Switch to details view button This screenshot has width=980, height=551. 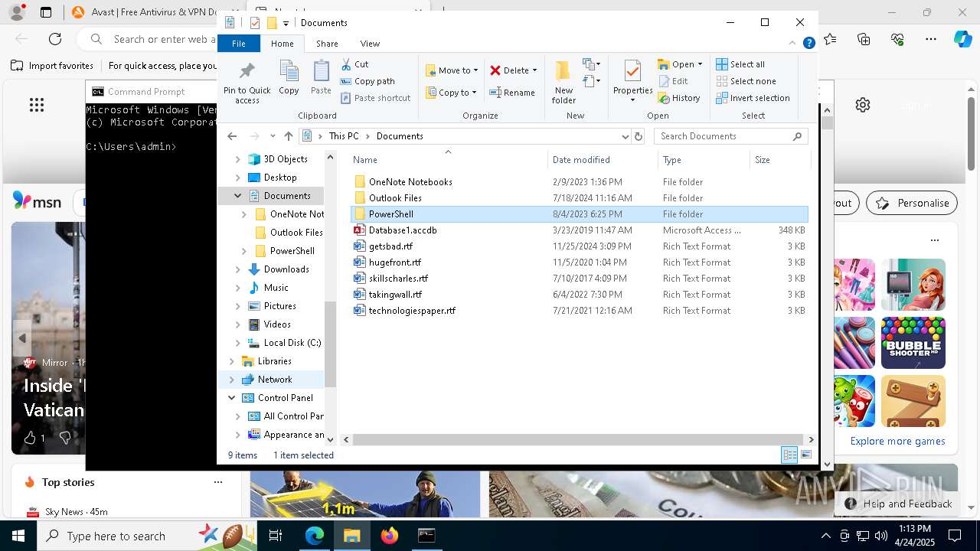[789, 455]
